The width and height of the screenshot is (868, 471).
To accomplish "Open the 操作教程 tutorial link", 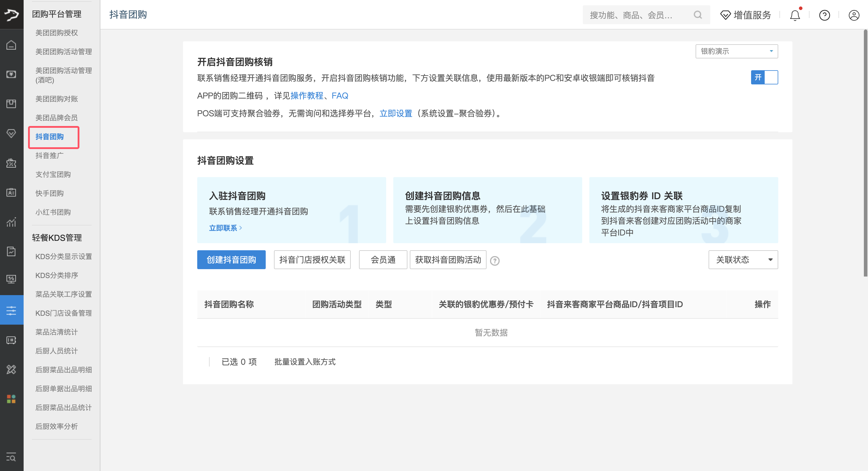I will coord(307,96).
